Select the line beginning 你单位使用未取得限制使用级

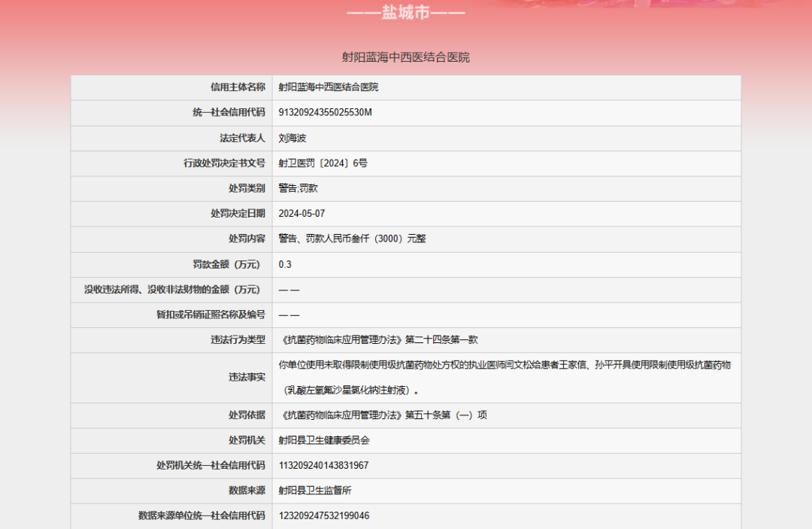505,365
